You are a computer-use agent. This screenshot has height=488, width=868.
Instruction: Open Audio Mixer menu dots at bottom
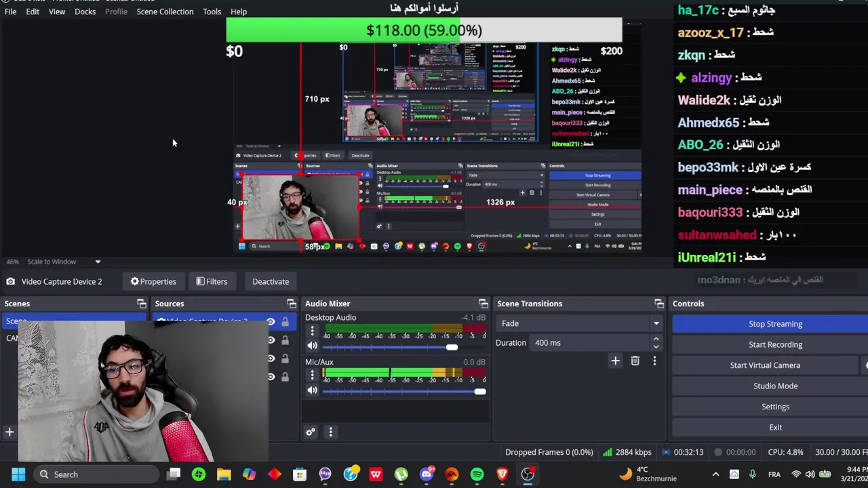click(330, 432)
